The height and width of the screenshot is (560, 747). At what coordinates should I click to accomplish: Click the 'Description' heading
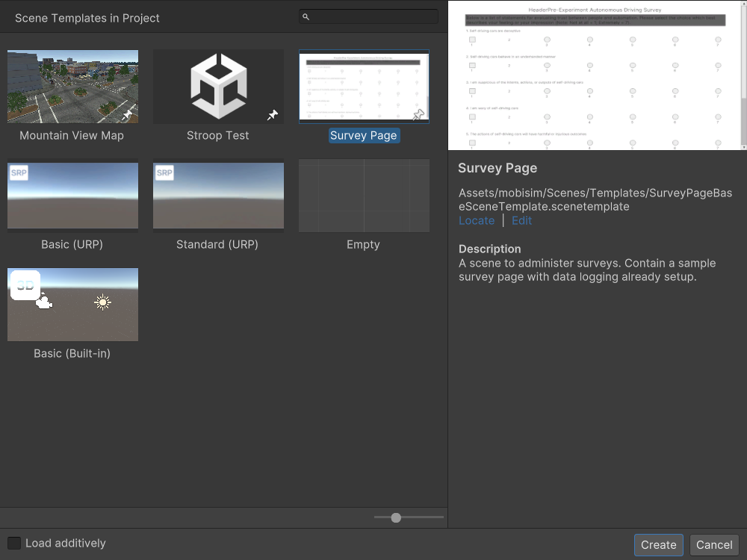tap(490, 249)
